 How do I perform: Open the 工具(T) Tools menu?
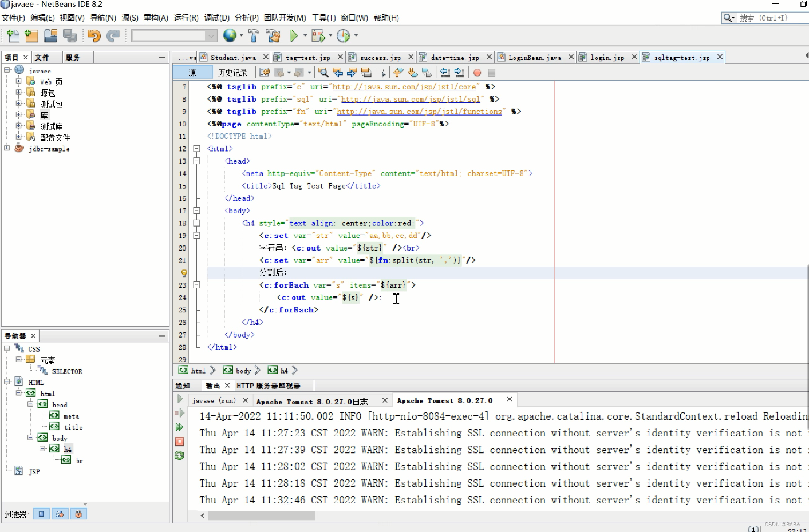[323, 18]
